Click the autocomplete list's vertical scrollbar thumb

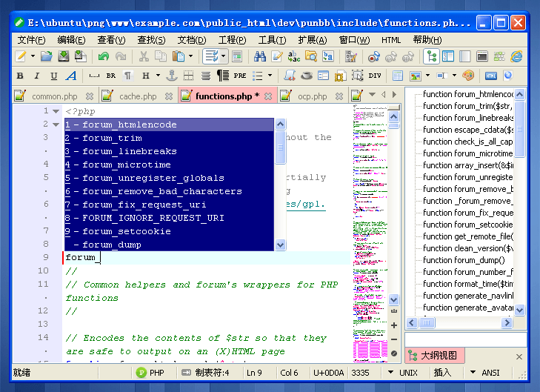click(x=281, y=147)
